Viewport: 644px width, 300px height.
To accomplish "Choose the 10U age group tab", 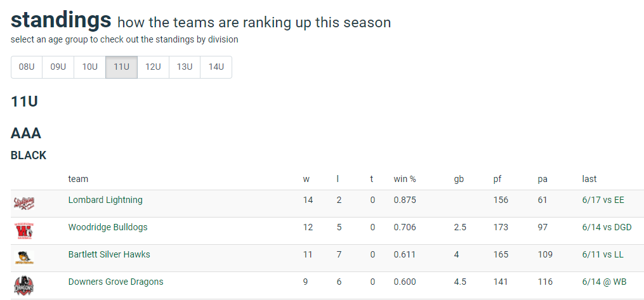I will [x=90, y=67].
